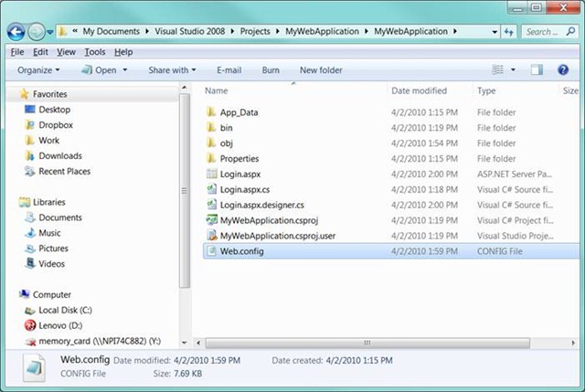Toggle the preview pane icon

coord(537,69)
